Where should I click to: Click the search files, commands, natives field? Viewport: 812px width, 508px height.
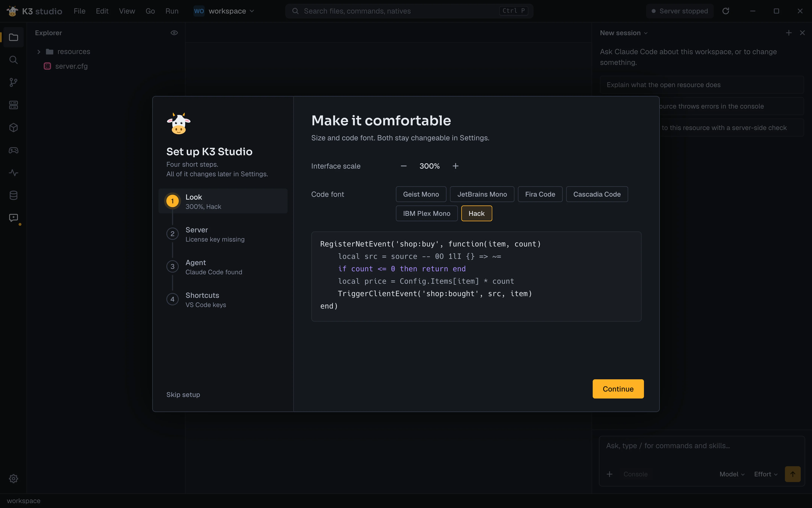click(x=409, y=11)
